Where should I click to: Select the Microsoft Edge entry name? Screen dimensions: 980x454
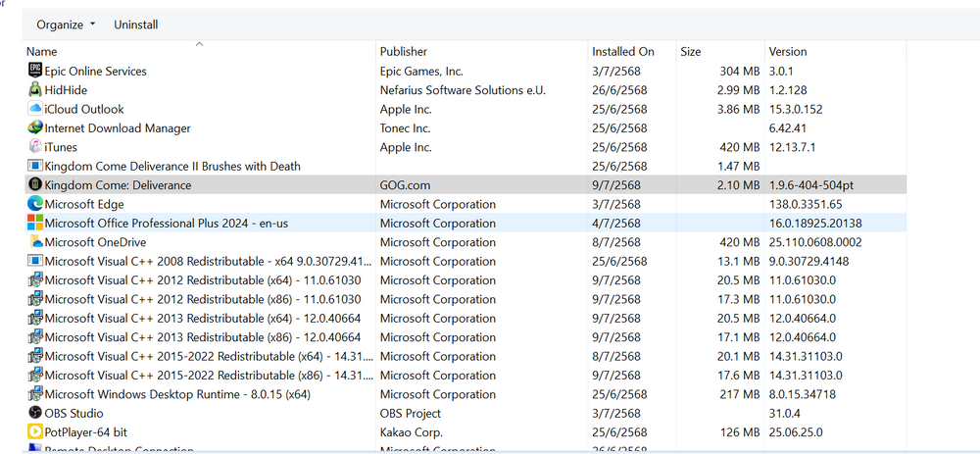pos(84,205)
